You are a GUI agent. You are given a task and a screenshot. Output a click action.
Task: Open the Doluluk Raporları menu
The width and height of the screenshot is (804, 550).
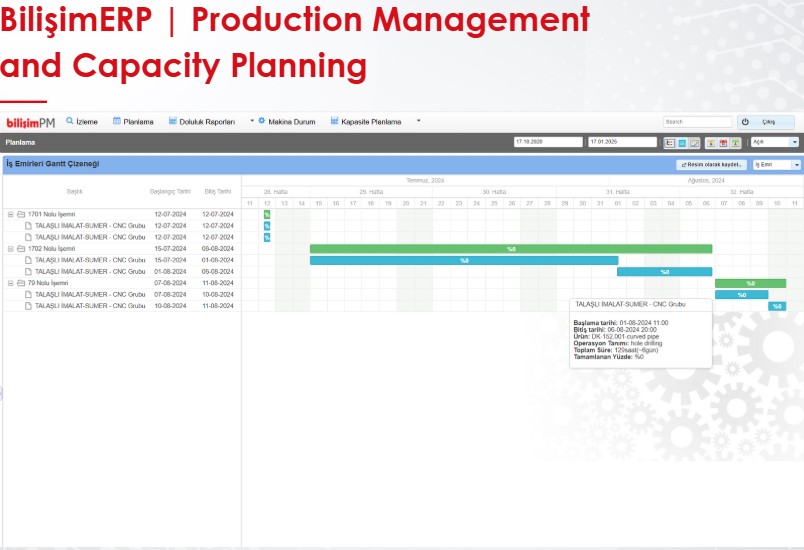coord(202,121)
